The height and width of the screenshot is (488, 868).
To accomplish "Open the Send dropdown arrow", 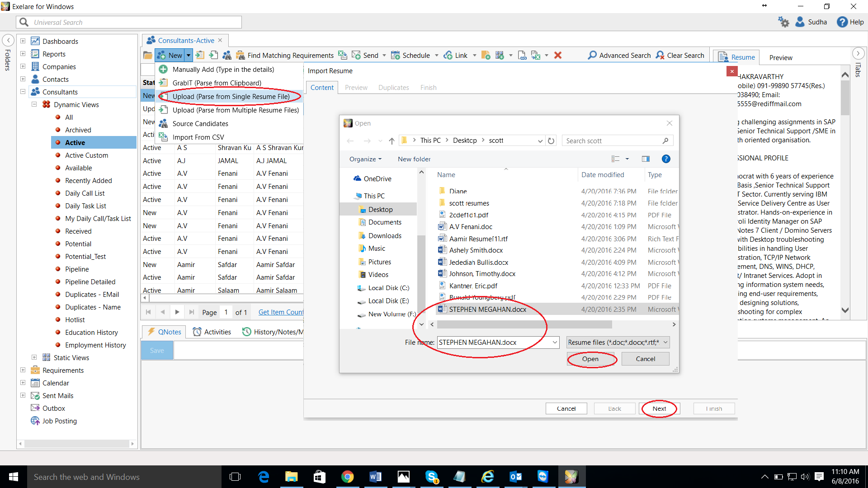I will tap(384, 55).
